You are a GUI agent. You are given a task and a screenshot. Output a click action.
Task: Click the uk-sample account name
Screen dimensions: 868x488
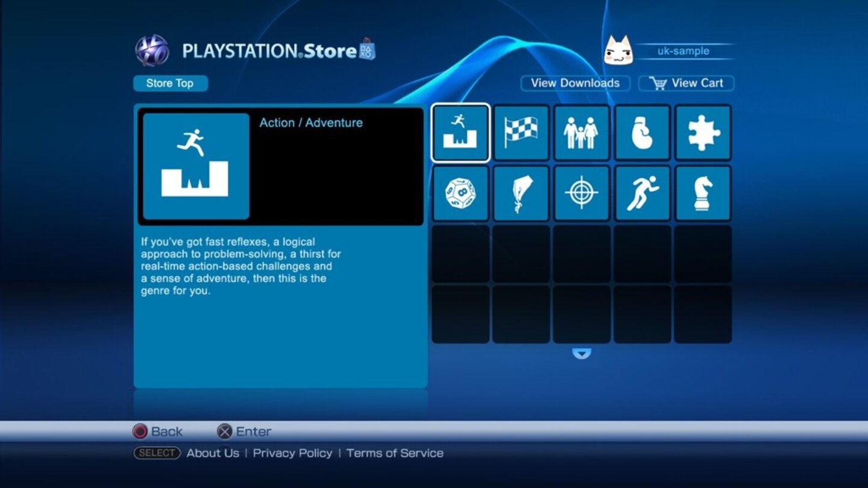(684, 51)
